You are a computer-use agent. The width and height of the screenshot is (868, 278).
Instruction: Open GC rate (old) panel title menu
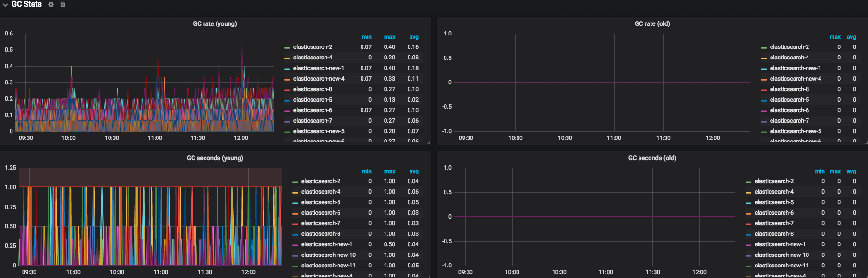(x=652, y=23)
